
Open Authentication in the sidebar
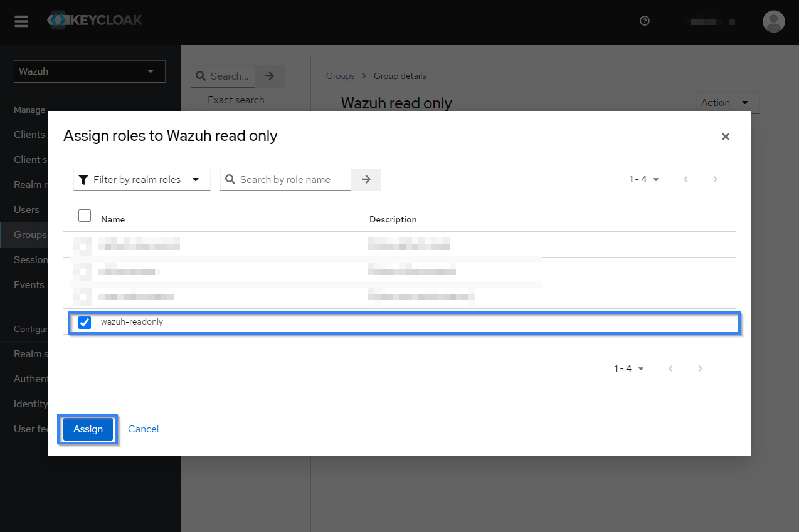tap(31, 379)
